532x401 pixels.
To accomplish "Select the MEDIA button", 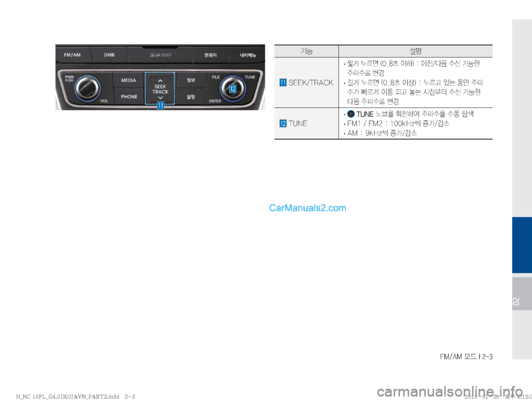I will click(x=129, y=80).
